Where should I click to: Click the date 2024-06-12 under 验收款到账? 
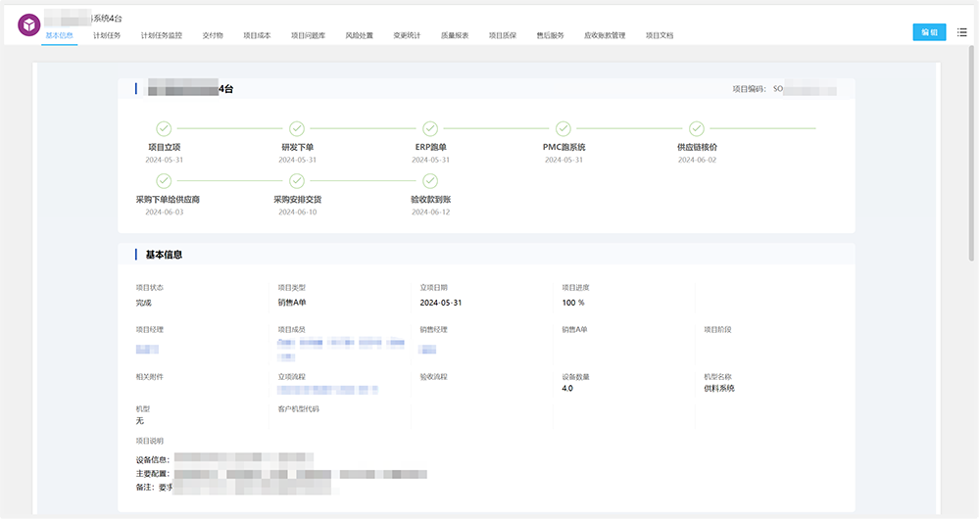[x=430, y=213]
